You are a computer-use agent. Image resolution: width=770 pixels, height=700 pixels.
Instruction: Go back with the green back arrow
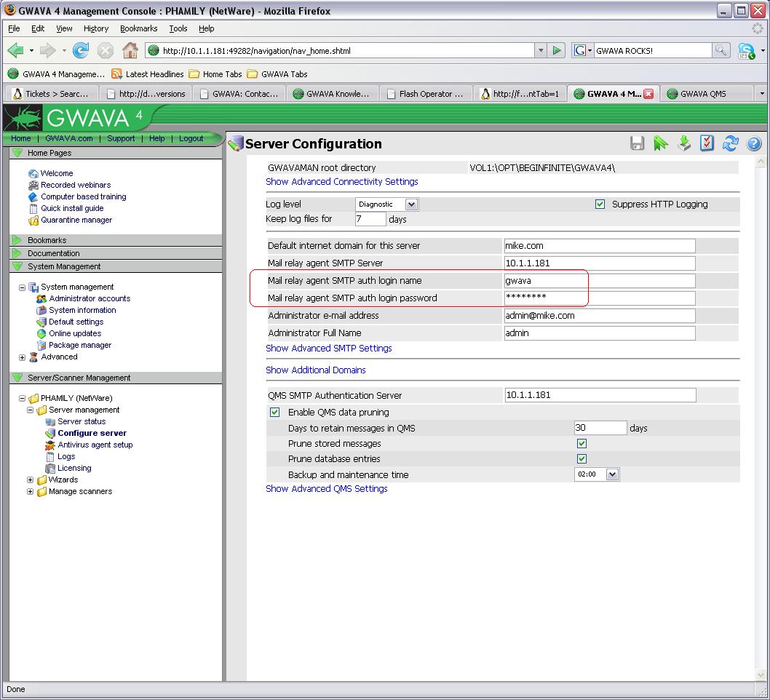click(x=16, y=50)
